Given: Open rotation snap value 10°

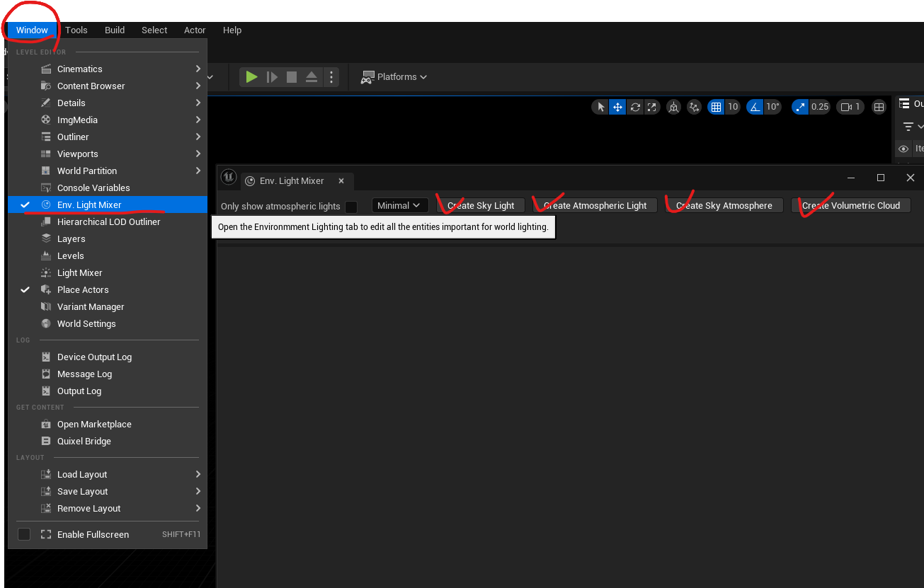Looking at the screenshot, I should tap(772, 107).
